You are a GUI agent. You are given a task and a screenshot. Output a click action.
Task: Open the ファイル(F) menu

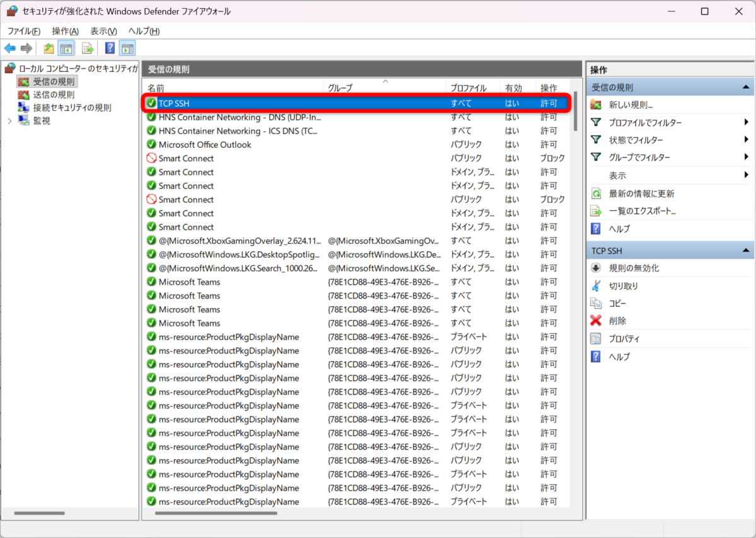pos(24,31)
